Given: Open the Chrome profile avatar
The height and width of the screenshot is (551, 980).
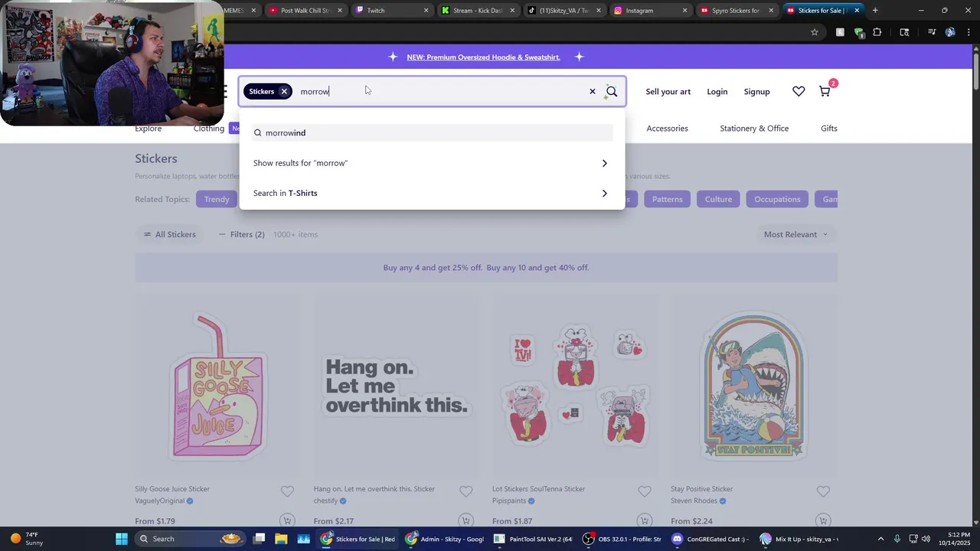Looking at the screenshot, I should pyautogui.click(x=950, y=32).
